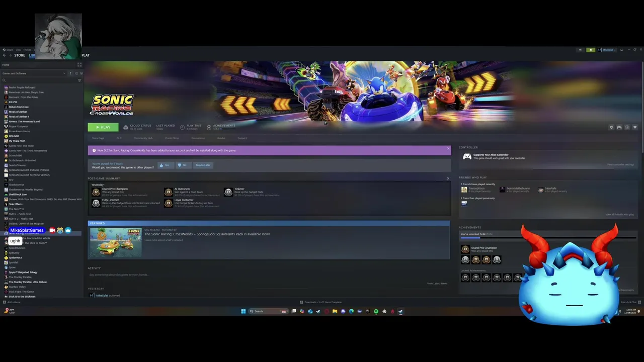The width and height of the screenshot is (644, 362).
Task: Open Sasollafa friend avatar
Action: 541,190
